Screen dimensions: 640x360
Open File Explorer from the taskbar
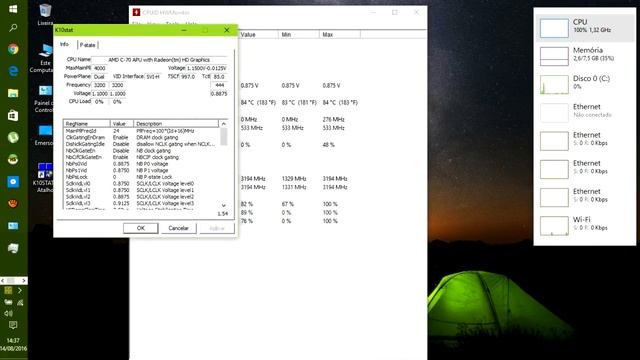coord(13,93)
